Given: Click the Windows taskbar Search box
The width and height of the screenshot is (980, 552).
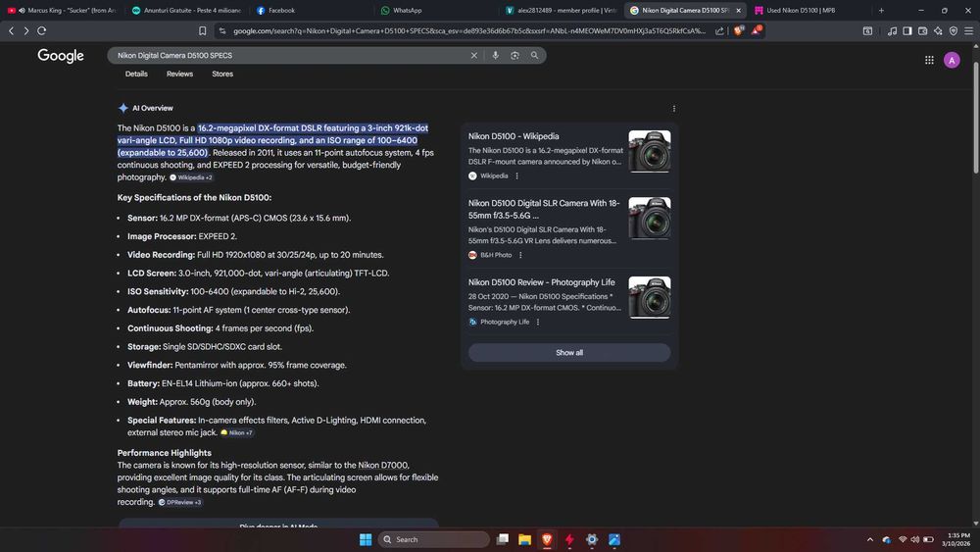Looking at the screenshot, I should click(x=434, y=539).
